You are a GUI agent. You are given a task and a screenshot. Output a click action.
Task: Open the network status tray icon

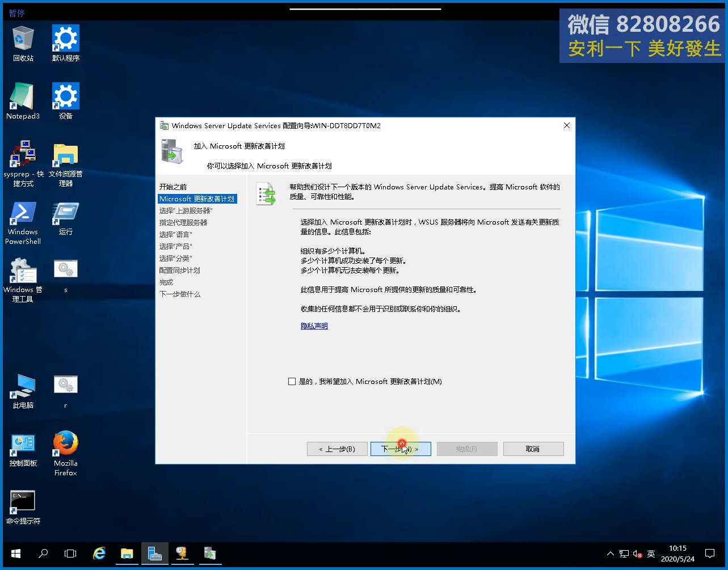[x=624, y=554]
